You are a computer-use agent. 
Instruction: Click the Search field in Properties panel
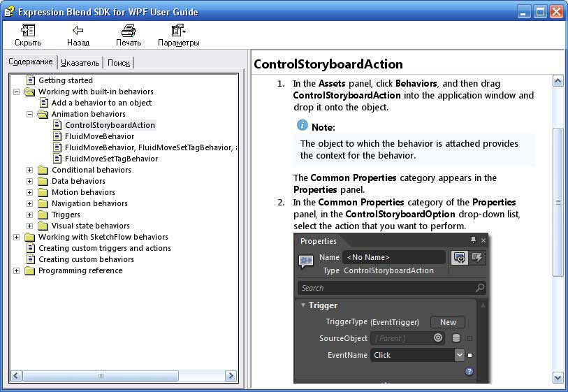pyautogui.click(x=391, y=288)
